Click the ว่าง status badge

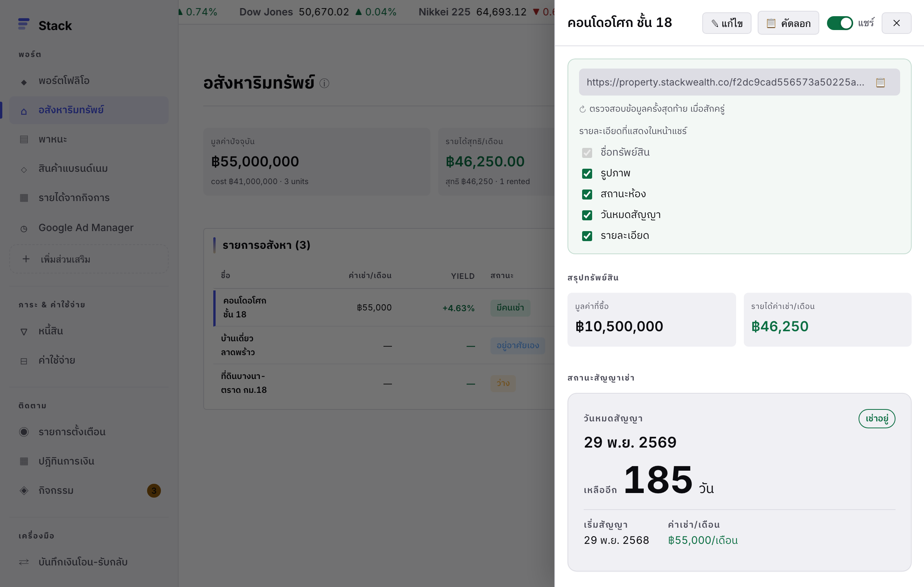pyautogui.click(x=503, y=383)
